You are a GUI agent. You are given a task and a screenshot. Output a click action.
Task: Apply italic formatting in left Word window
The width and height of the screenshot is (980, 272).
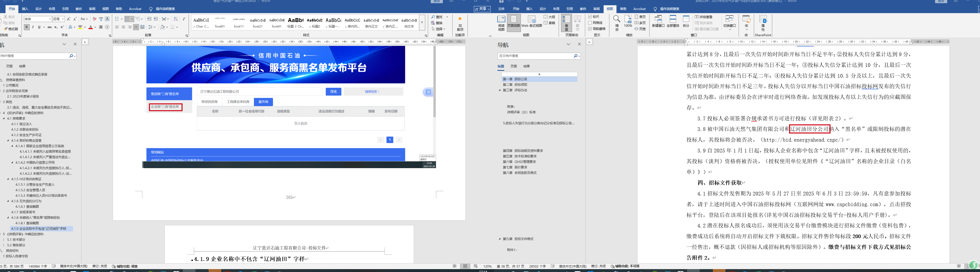point(33,27)
